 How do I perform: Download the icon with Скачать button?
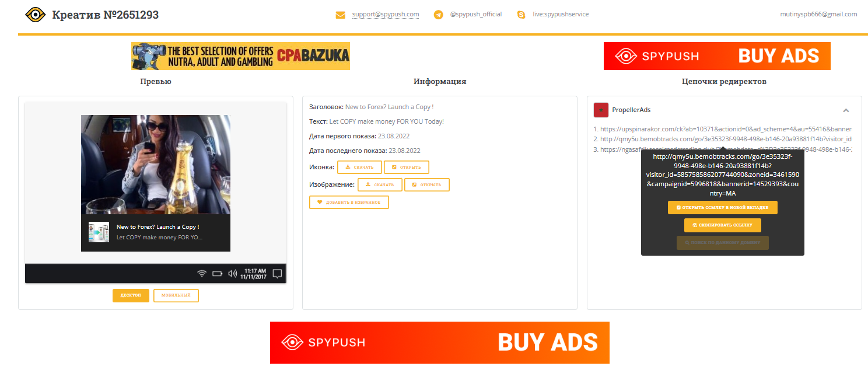point(359,168)
